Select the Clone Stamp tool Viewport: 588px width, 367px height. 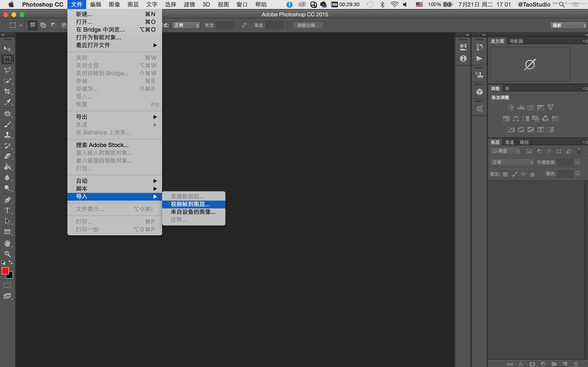coord(7,135)
